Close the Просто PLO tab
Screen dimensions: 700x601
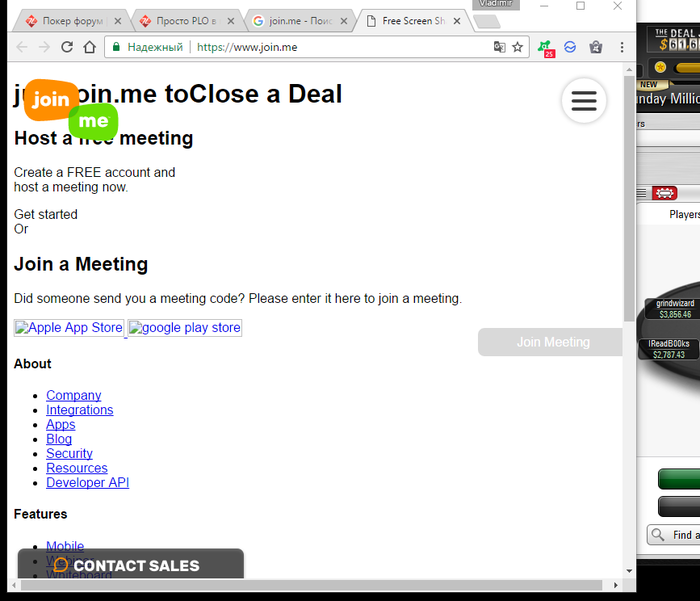[231, 21]
